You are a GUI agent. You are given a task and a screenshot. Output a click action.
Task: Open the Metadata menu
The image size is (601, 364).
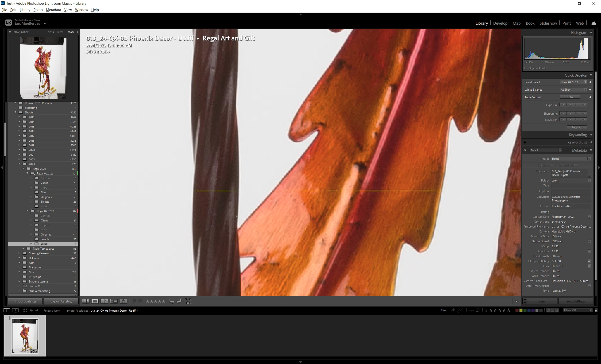(x=53, y=10)
